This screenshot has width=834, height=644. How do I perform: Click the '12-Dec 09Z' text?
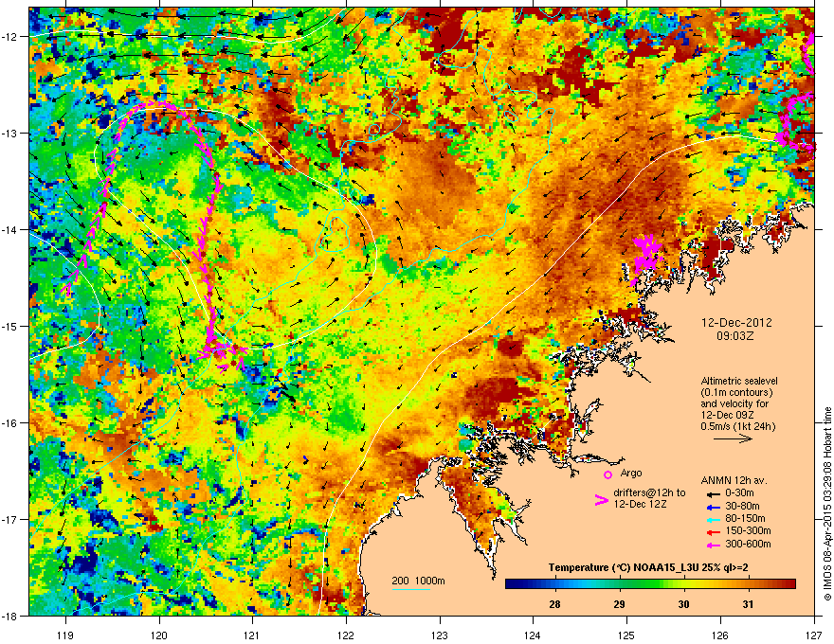coord(727,415)
